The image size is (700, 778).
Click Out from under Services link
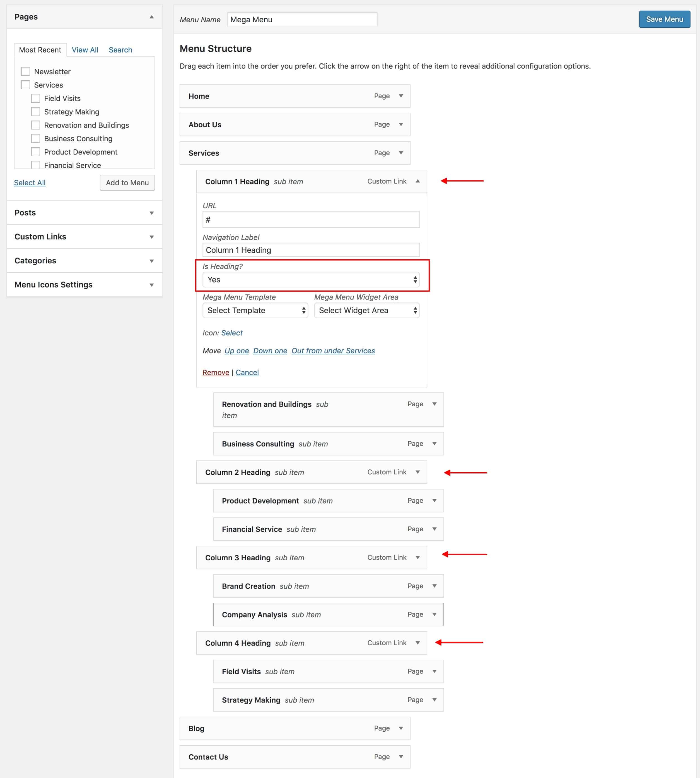[333, 351]
